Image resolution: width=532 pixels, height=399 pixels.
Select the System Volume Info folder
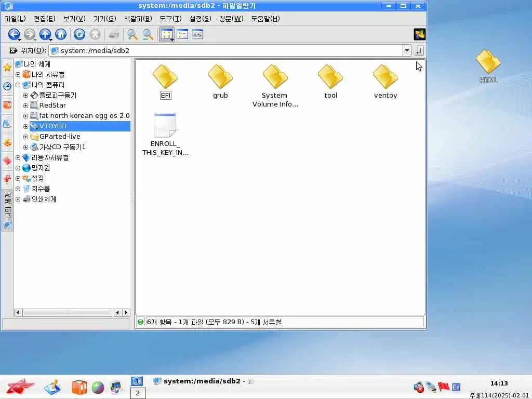click(x=275, y=86)
